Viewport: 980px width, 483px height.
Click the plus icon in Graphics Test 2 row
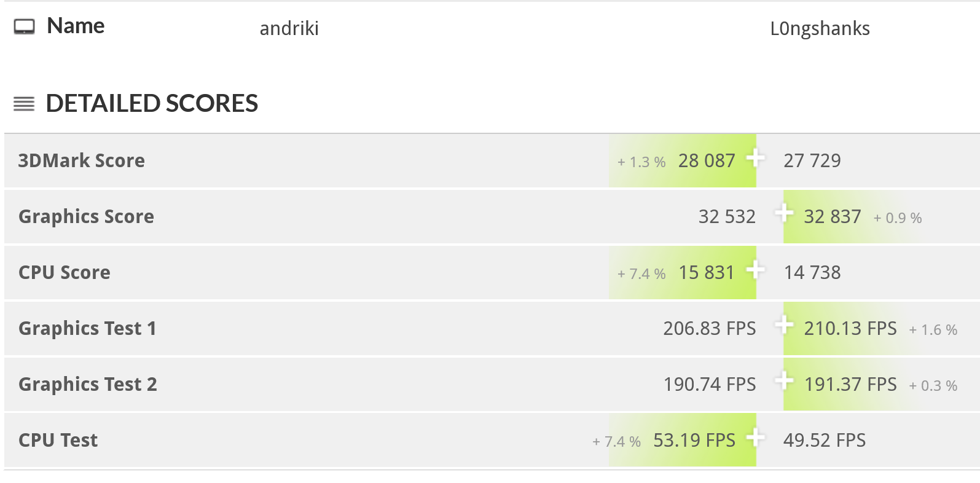coord(784,381)
